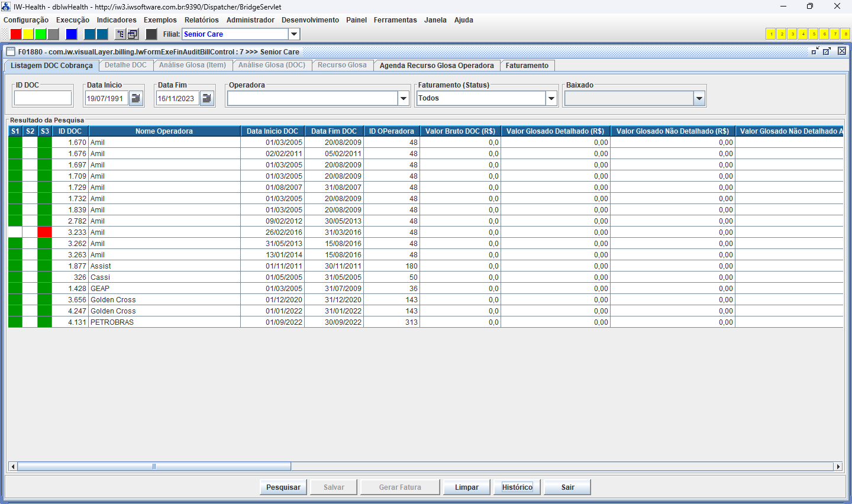The height and width of the screenshot is (504, 852).
Task: Open the tree structure view toolbar icon
Action: pyautogui.click(x=120, y=34)
